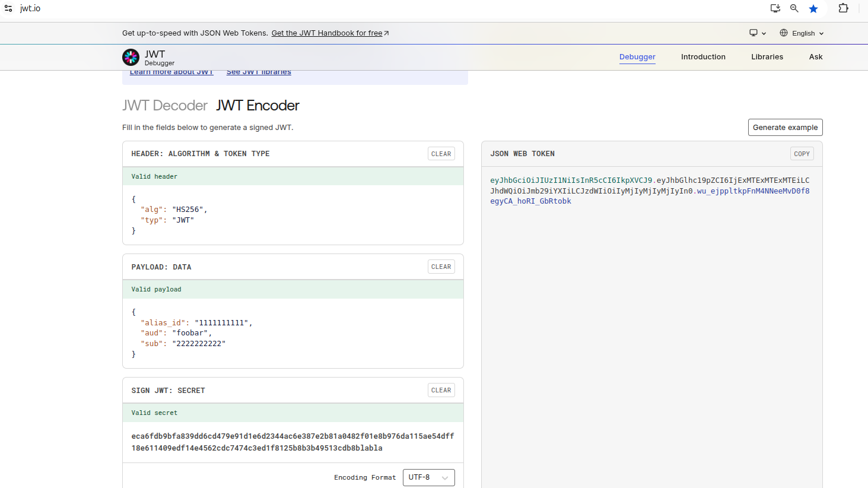
Task: Click the zoom magnifier icon in address bar
Action: (x=794, y=8)
